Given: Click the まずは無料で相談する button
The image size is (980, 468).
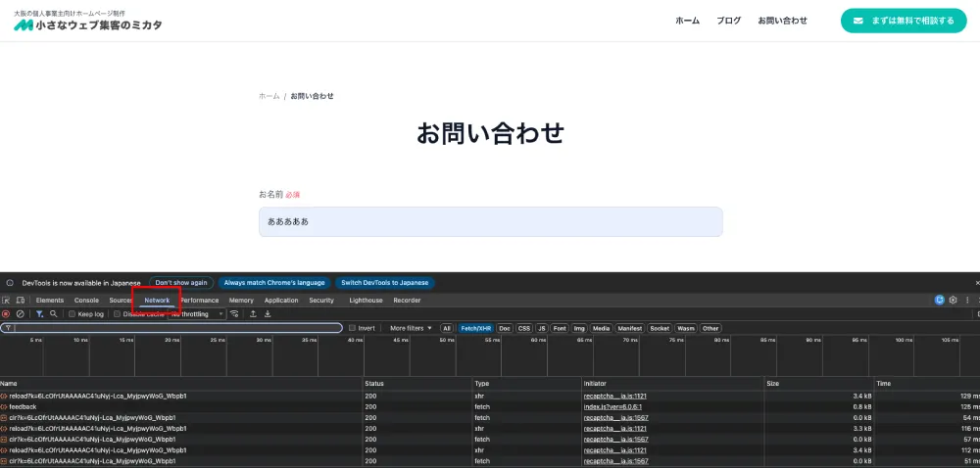Looking at the screenshot, I should click(x=904, y=21).
